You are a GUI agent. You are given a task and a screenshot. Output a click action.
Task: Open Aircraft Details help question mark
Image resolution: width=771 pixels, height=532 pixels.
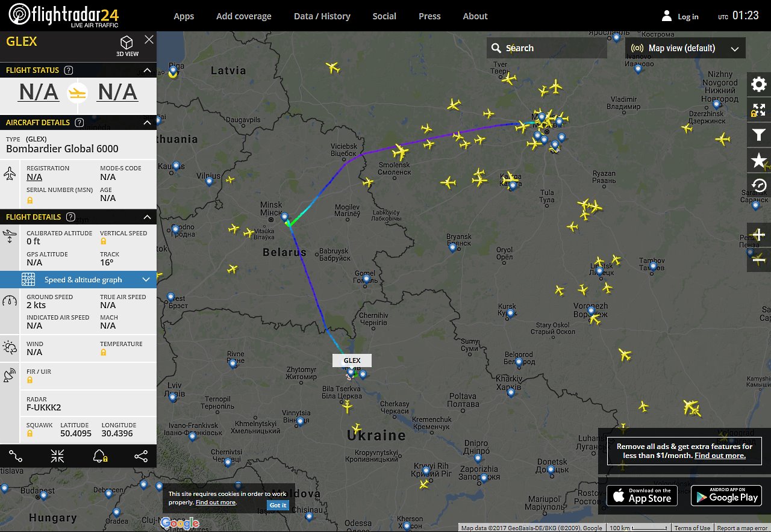coord(79,123)
